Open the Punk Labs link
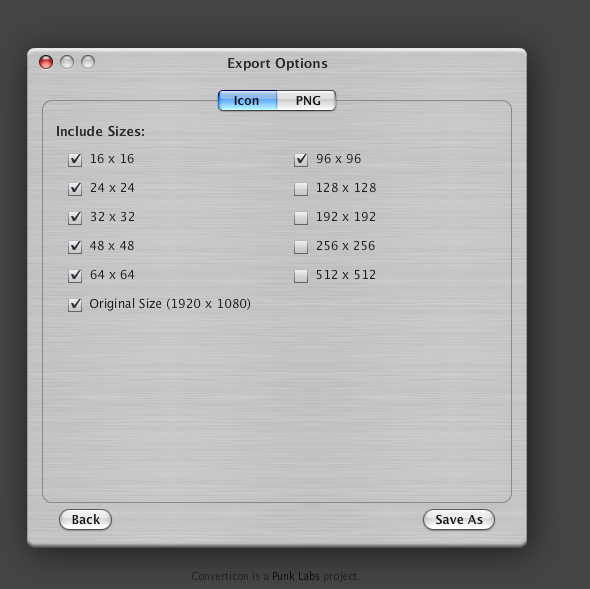The image size is (590, 589). coord(296,576)
